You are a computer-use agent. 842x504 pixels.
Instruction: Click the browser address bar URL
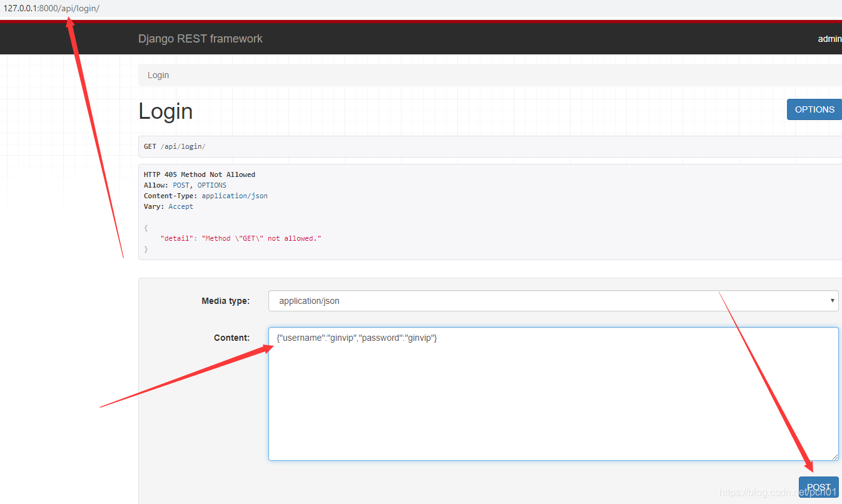(x=51, y=9)
